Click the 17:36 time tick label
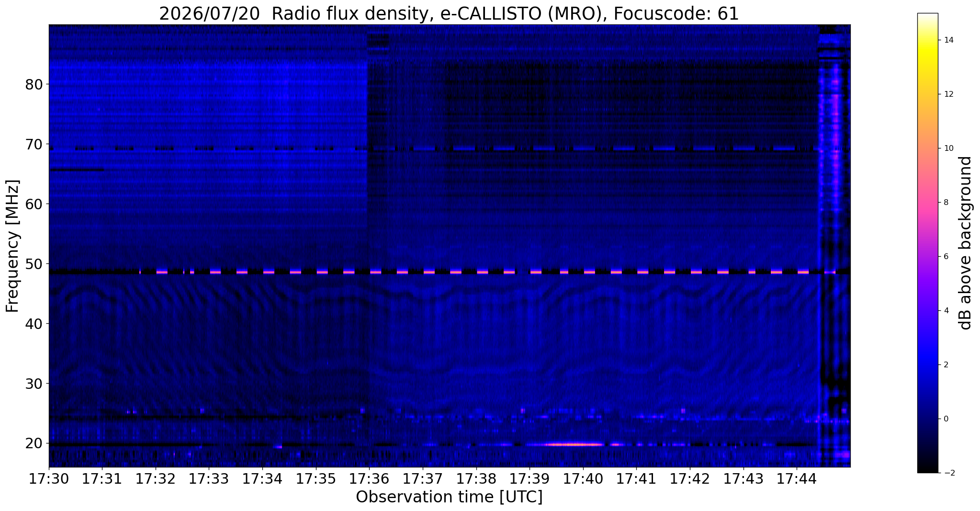Viewport: 980px width, 511px height. pyautogui.click(x=369, y=479)
